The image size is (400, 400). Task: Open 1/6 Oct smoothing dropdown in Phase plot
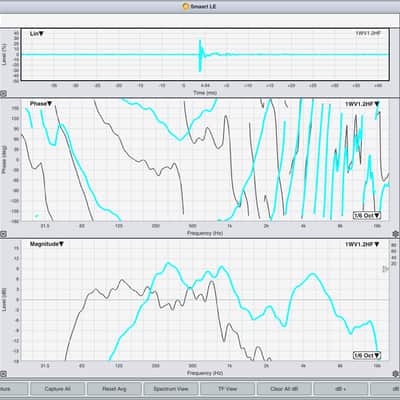367,215
